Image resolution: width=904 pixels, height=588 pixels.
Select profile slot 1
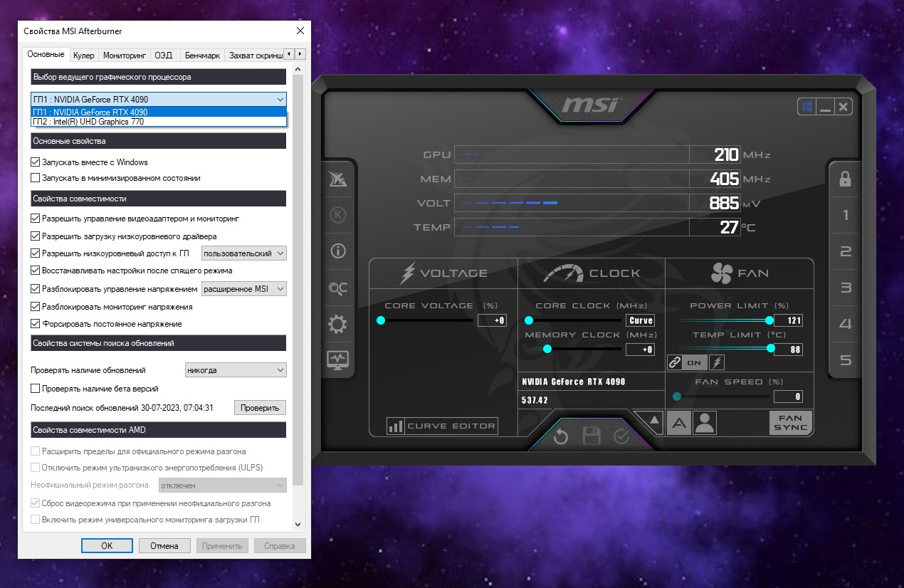coord(846,215)
